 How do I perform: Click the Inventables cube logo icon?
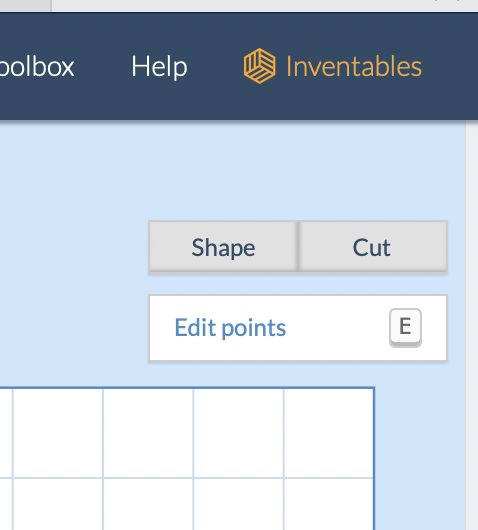pyautogui.click(x=259, y=66)
